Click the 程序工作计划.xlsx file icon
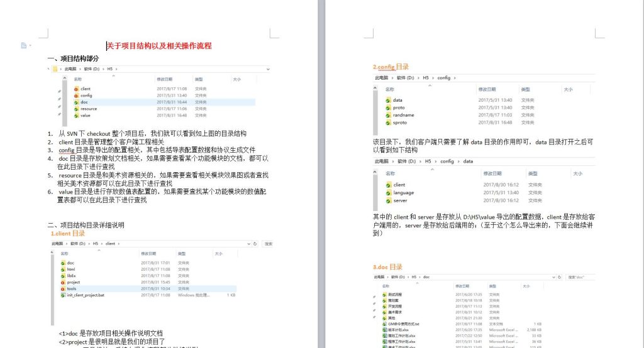Image resolution: width=644 pixels, height=348 pixels. (x=385, y=342)
